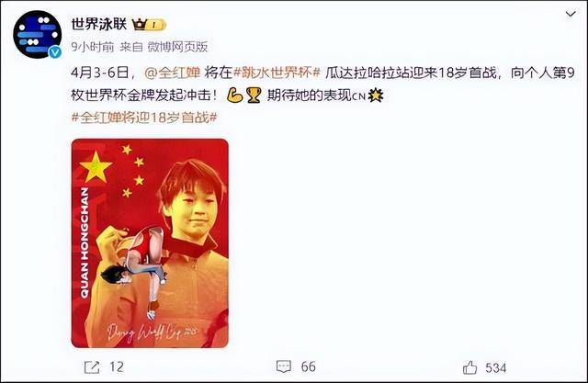Image resolution: width=588 pixels, height=383 pixels.
Task: Click the repost count 12
Action: [x=117, y=366]
